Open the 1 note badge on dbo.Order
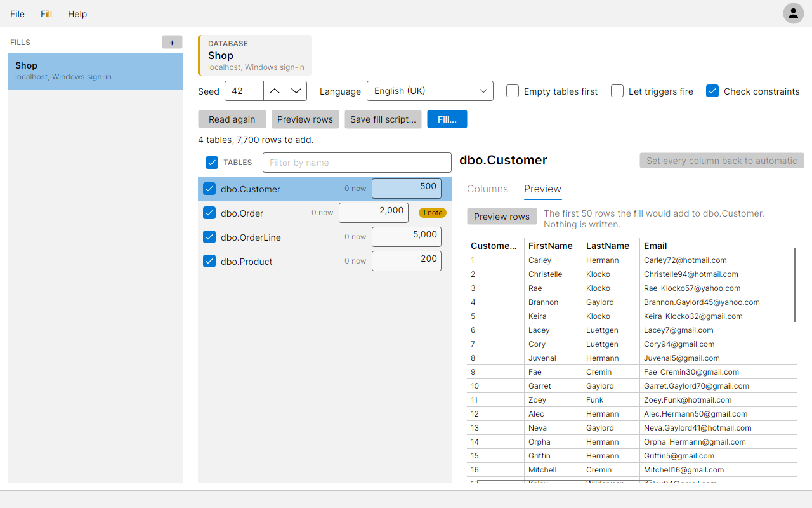 click(x=433, y=213)
